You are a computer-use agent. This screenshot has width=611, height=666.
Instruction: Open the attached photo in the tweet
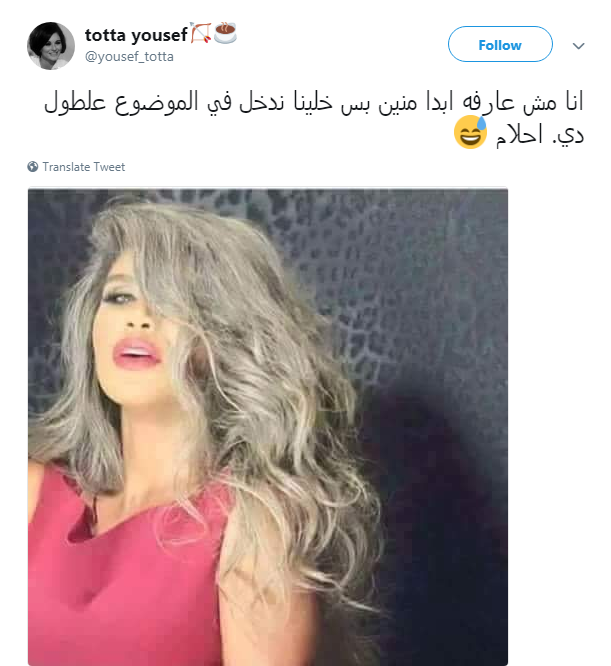tap(268, 427)
